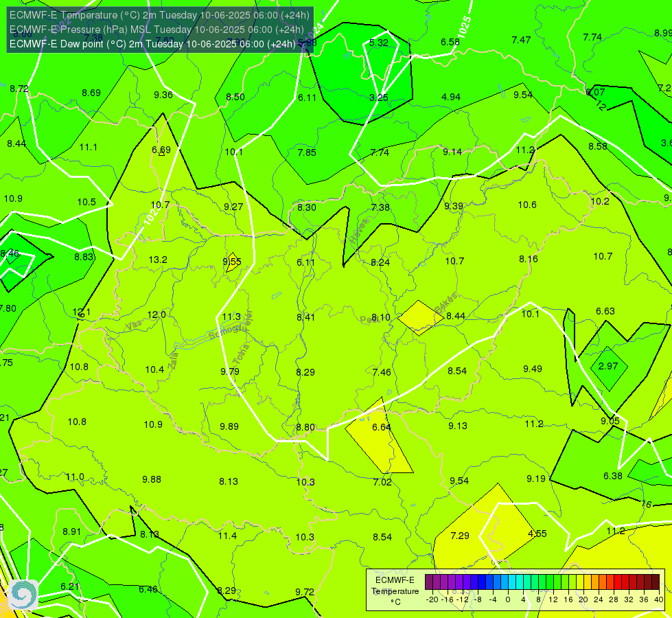Click the 8.16 dew point value
The height and width of the screenshot is (618, 672).
point(529,259)
